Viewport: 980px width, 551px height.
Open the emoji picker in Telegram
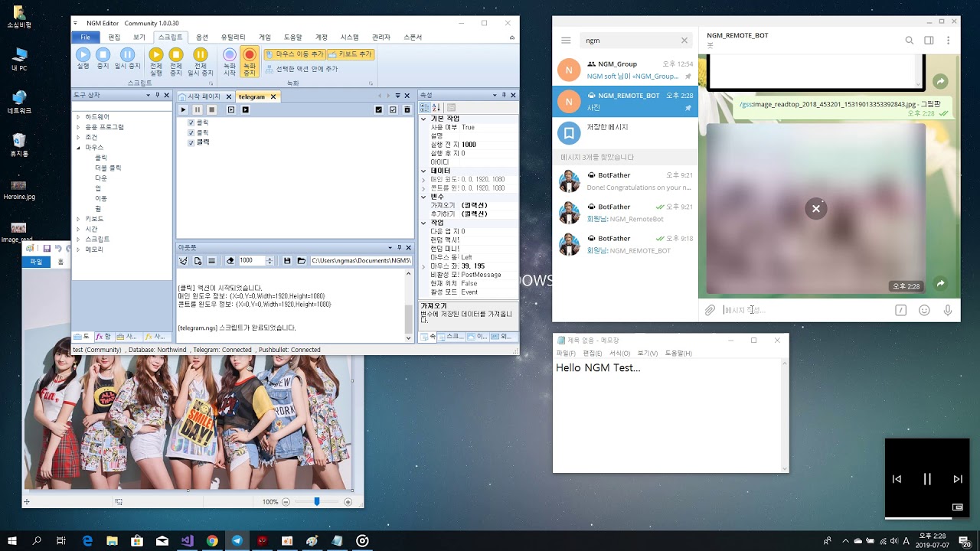[924, 310]
